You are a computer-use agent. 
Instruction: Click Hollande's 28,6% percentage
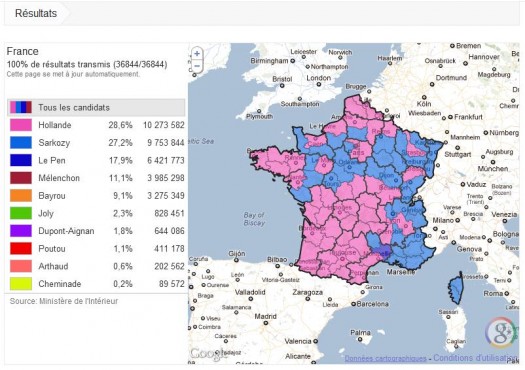[x=121, y=125]
